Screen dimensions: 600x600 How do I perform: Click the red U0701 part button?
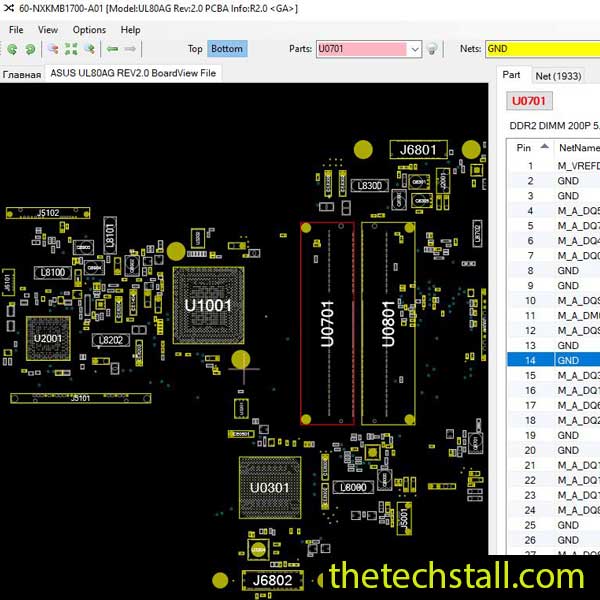(529, 101)
